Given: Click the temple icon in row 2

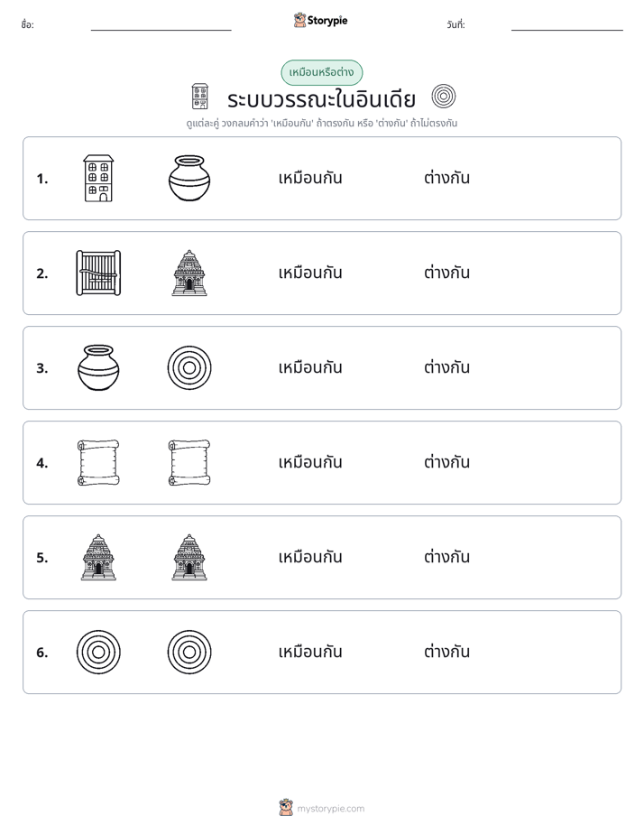Looking at the screenshot, I should point(189,273).
